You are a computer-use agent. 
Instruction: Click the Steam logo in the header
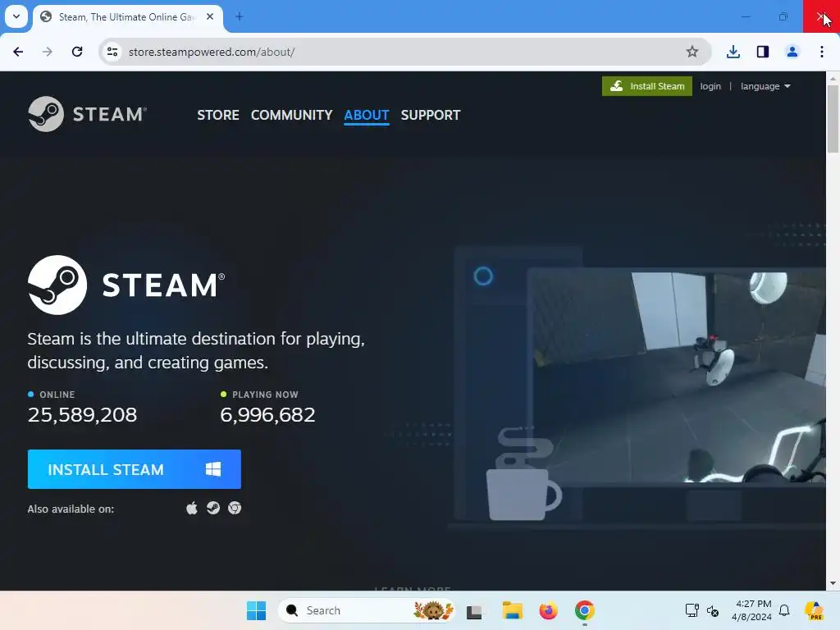[x=87, y=114]
